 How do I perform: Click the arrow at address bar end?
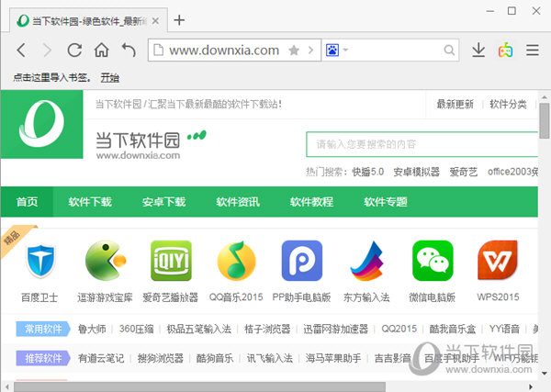point(310,50)
